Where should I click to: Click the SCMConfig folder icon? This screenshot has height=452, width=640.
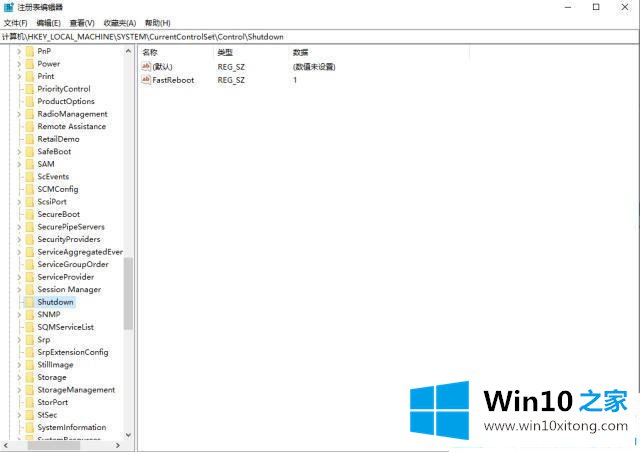pyautogui.click(x=29, y=189)
